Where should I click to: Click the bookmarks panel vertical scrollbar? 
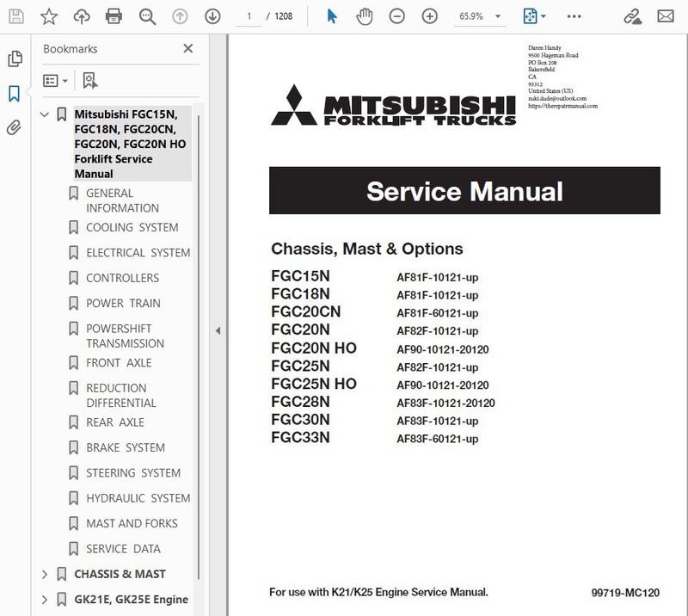pyautogui.click(x=199, y=347)
